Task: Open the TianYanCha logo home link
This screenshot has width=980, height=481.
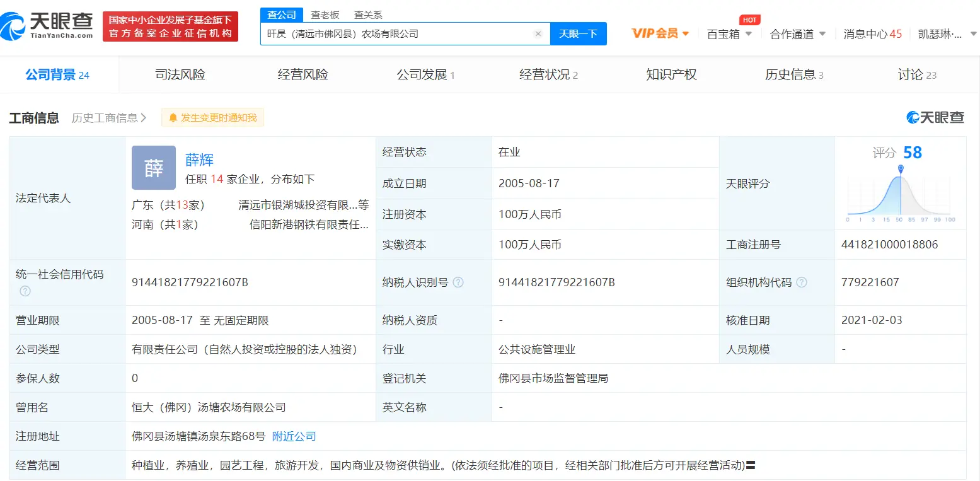Action: pyautogui.click(x=47, y=26)
